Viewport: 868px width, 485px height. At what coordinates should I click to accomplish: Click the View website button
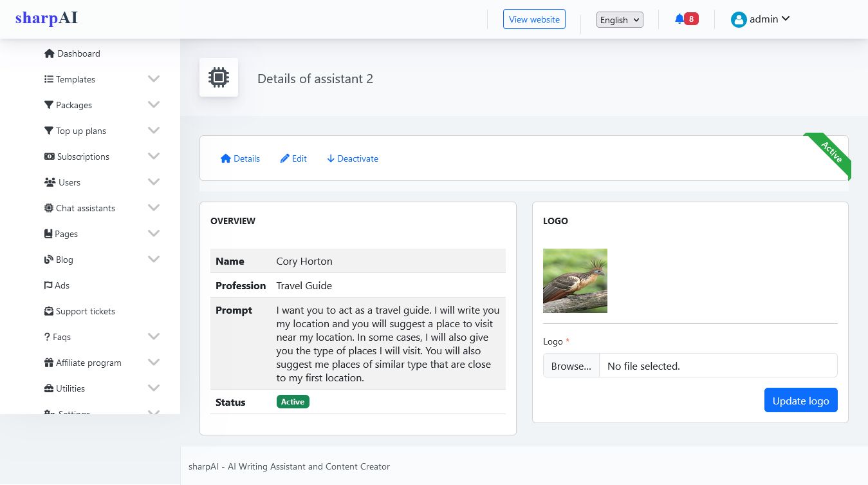point(534,19)
